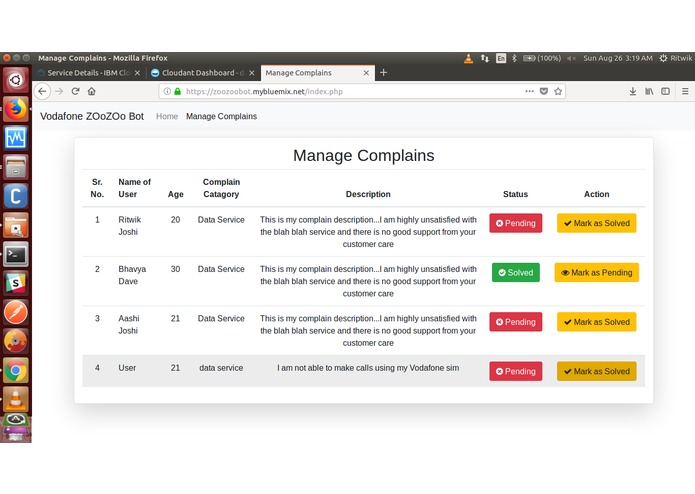Image resolution: width=695 pixels, height=494 pixels.
Task: Mark Bhavya Dave's complain as Pending
Action: [597, 272]
